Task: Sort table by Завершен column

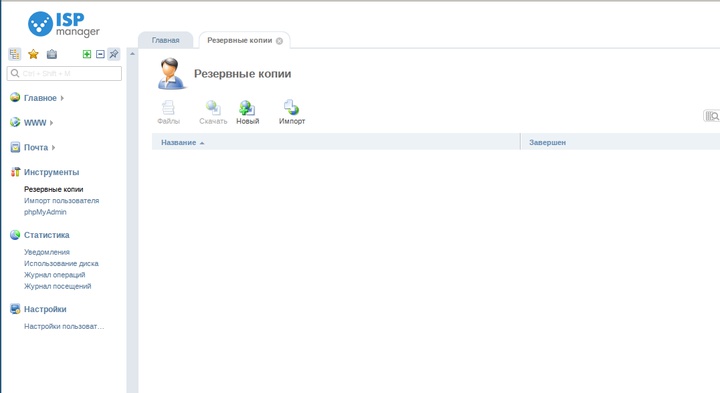Action: (x=547, y=143)
